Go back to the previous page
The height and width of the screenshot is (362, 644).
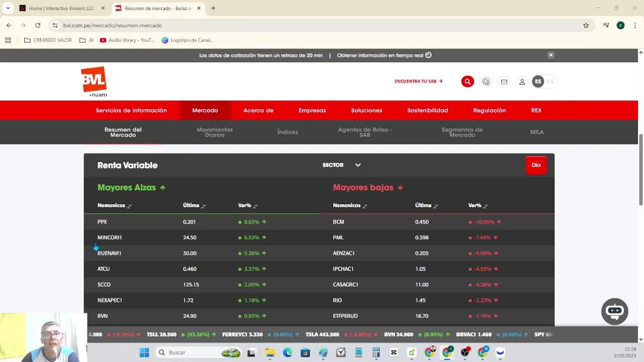click(x=9, y=25)
